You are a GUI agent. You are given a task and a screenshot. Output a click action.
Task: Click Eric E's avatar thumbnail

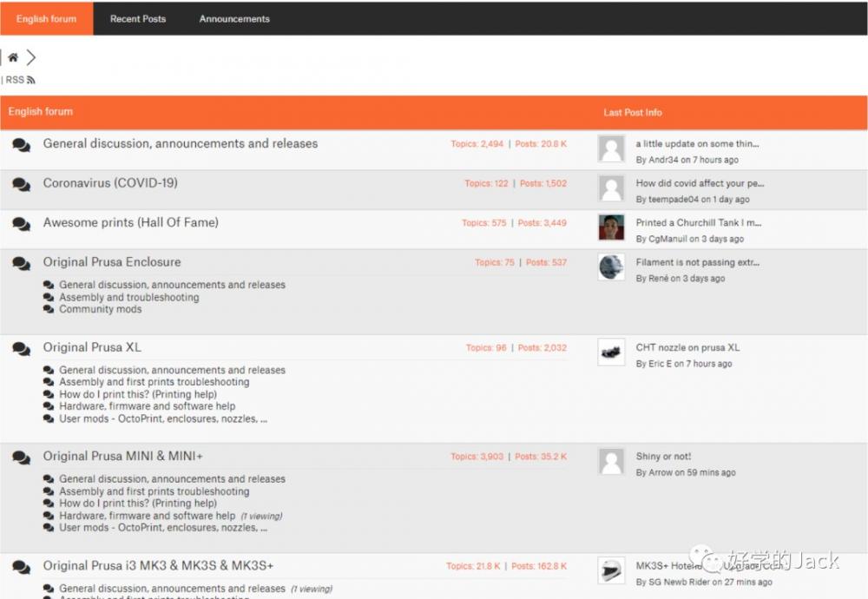pos(612,352)
